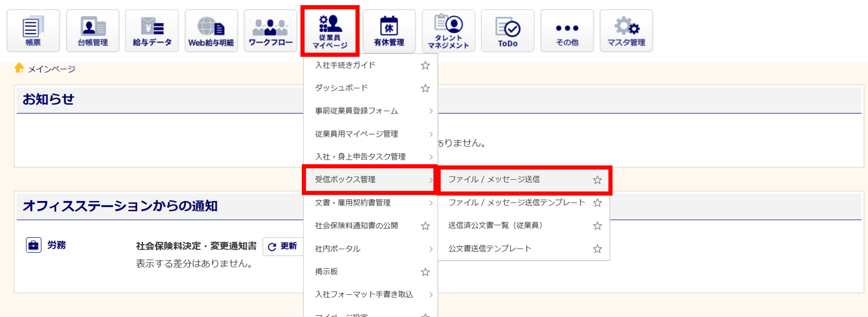This screenshot has height=317, width=868.
Task: Click the 労務 briefcase icon
Action: coord(34,245)
